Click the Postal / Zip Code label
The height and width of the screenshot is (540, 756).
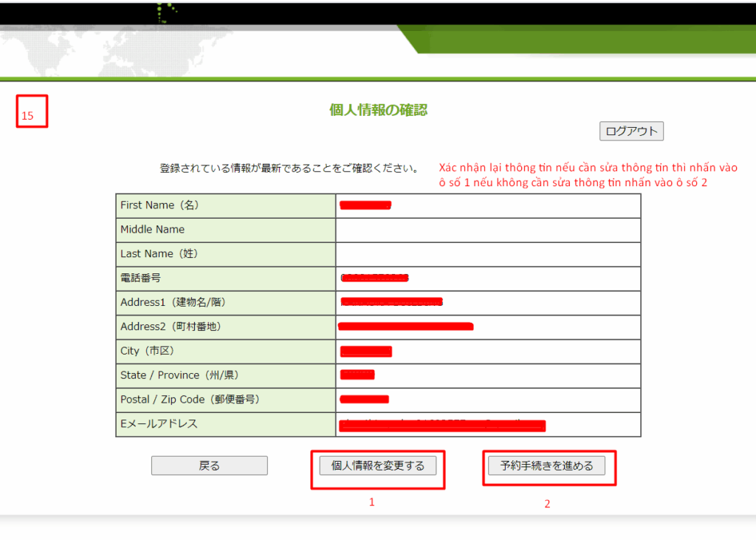pyautogui.click(x=225, y=400)
